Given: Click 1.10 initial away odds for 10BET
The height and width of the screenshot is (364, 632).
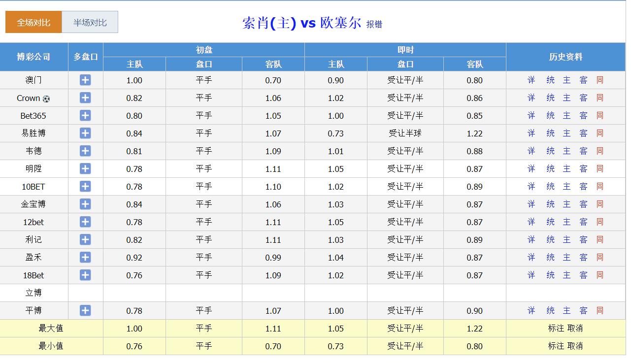Looking at the screenshot, I should 273,187.
